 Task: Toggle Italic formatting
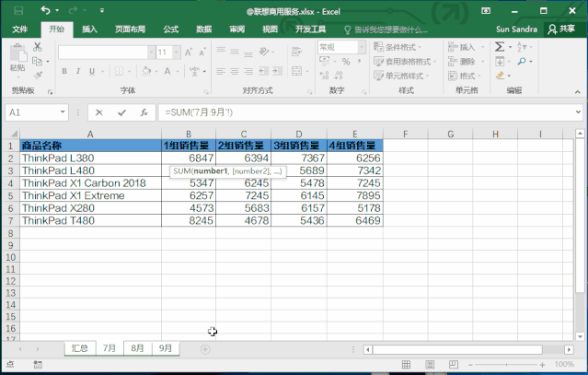78,71
